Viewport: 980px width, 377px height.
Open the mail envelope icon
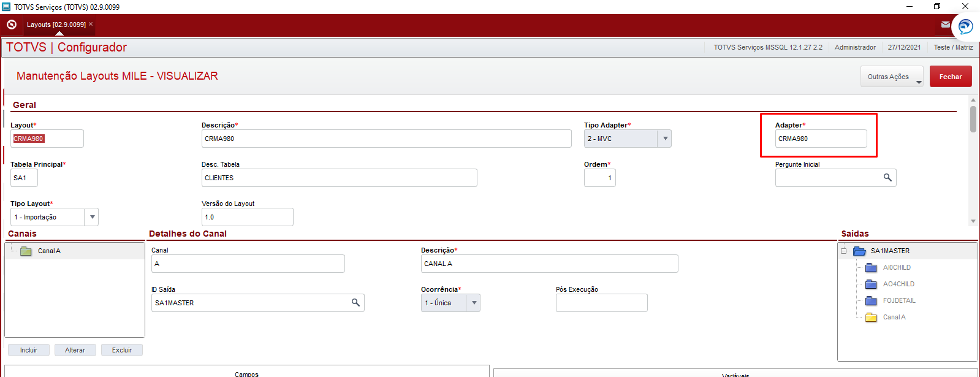(x=946, y=25)
